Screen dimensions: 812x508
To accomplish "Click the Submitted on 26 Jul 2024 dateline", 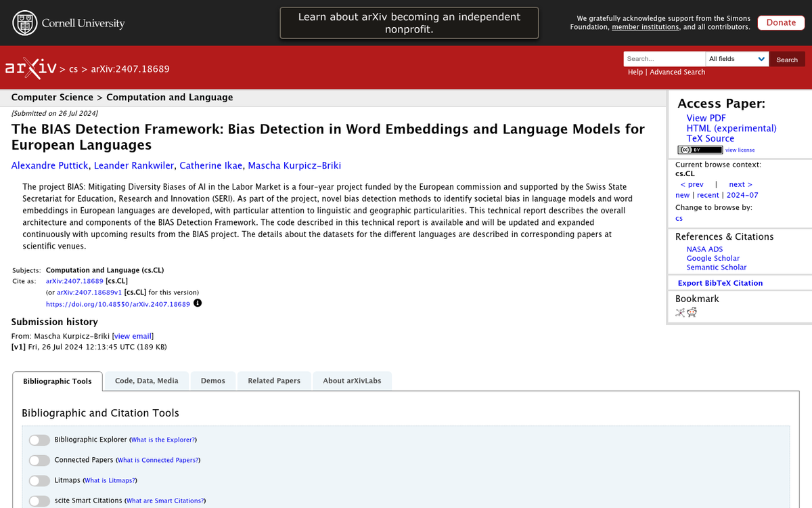I will 55,113.
